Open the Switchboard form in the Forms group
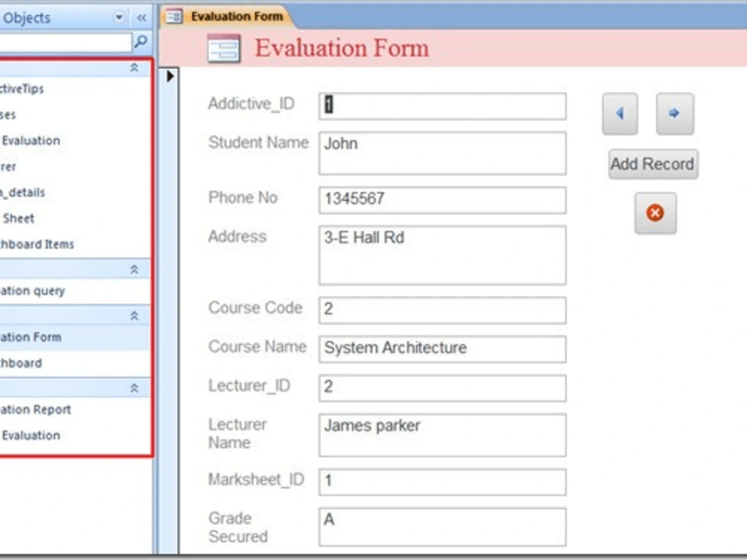This screenshot has width=747, height=560. [75, 364]
